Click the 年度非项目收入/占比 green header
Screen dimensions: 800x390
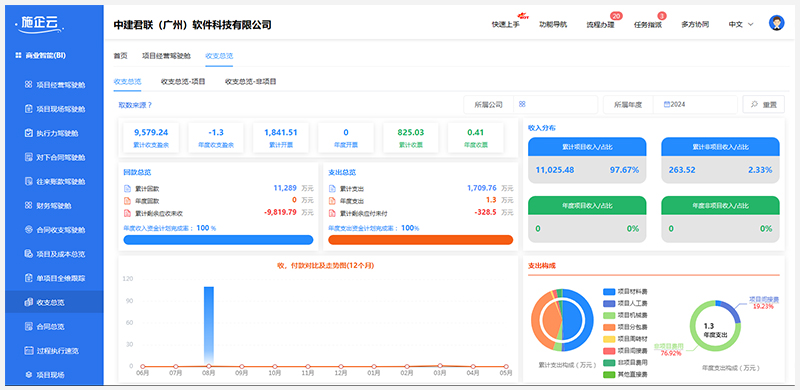point(720,205)
